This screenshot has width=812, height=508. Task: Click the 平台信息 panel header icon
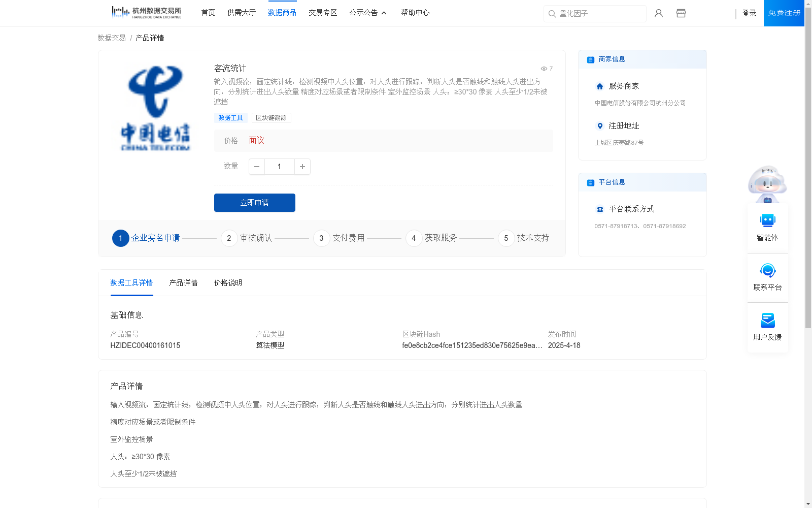click(x=591, y=182)
